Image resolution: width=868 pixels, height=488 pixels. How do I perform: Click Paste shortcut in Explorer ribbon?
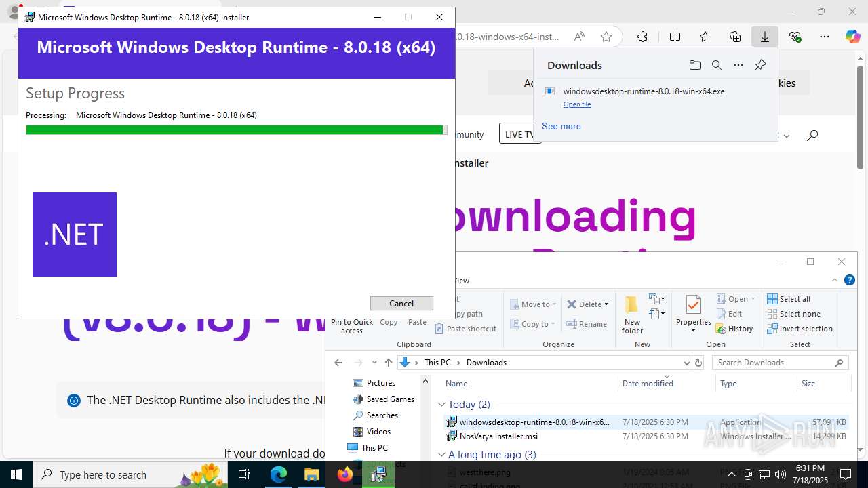coord(465,329)
